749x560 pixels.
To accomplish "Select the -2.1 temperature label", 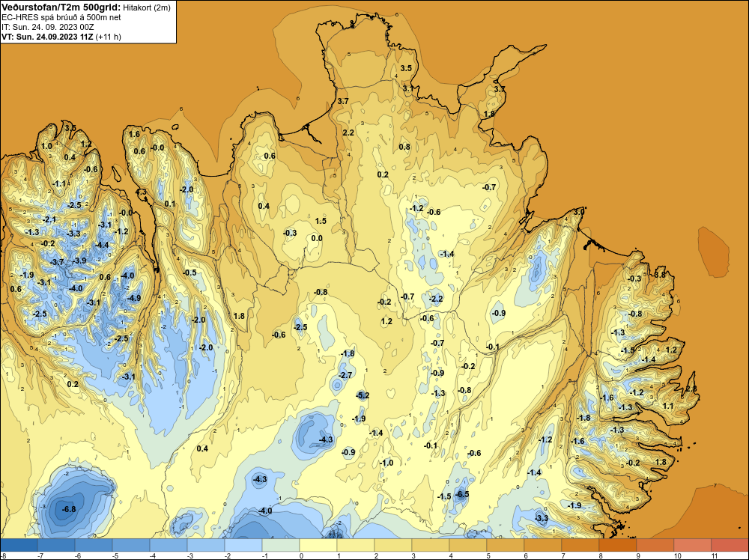I will click(x=49, y=219).
